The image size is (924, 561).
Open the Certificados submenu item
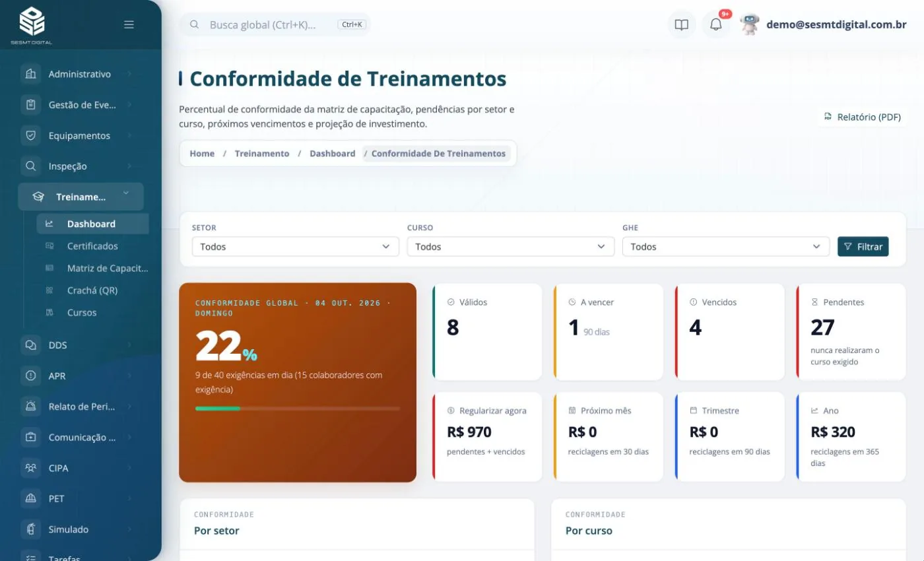coord(93,246)
